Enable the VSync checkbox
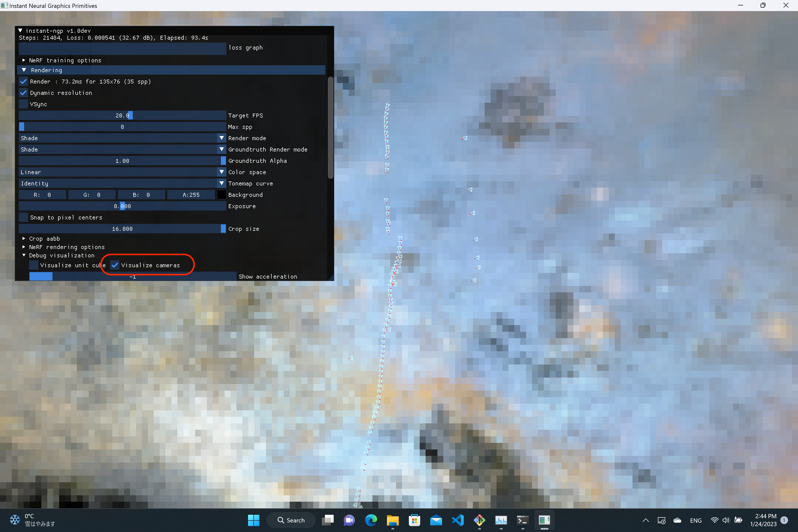The image size is (798, 532). click(23, 104)
